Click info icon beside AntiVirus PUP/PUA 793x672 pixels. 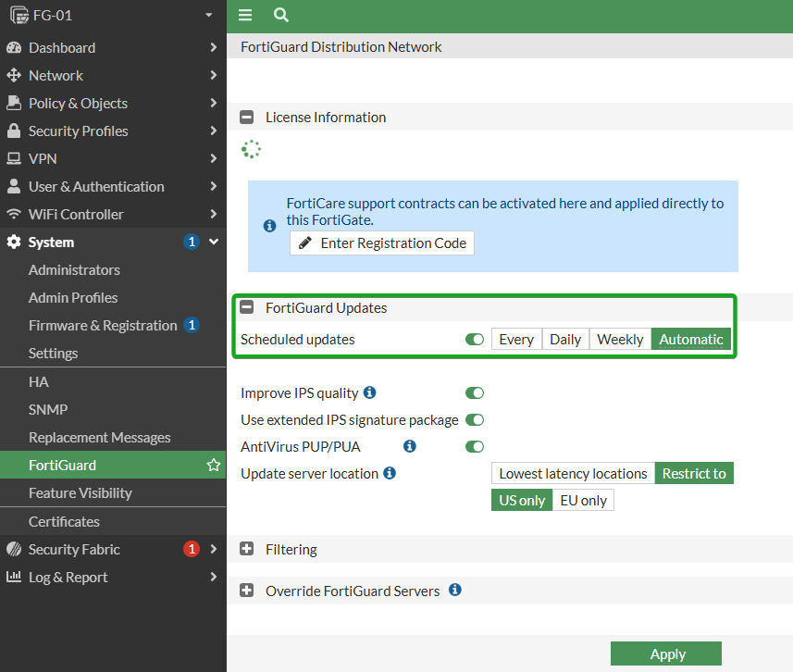[410, 446]
